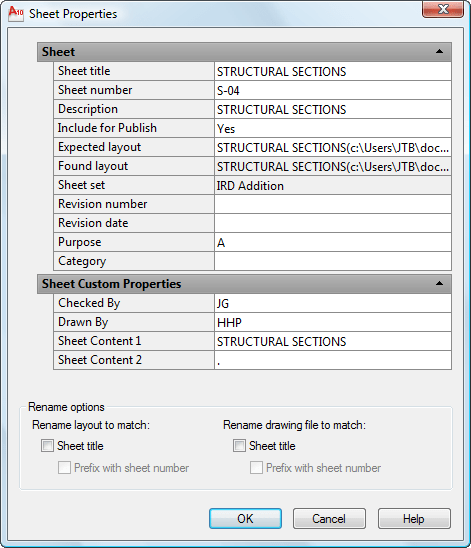The image size is (471, 548).
Task: Click the Revision date value cell
Action: [333, 223]
